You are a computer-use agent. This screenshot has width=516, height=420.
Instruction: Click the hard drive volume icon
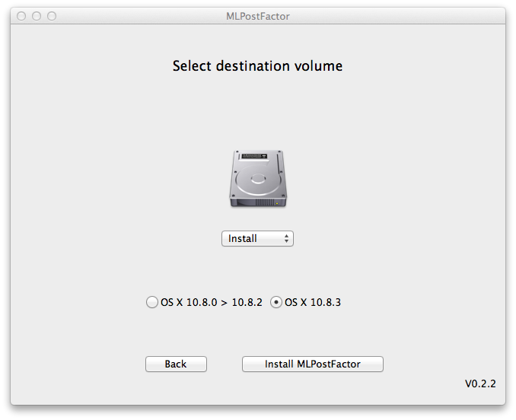[x=258, y=179]
